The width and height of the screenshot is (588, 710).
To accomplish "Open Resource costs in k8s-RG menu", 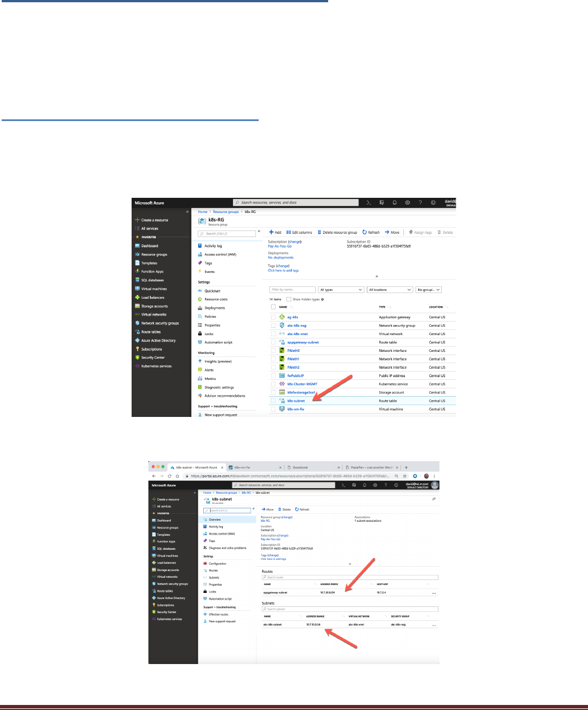I will point(213,299).
